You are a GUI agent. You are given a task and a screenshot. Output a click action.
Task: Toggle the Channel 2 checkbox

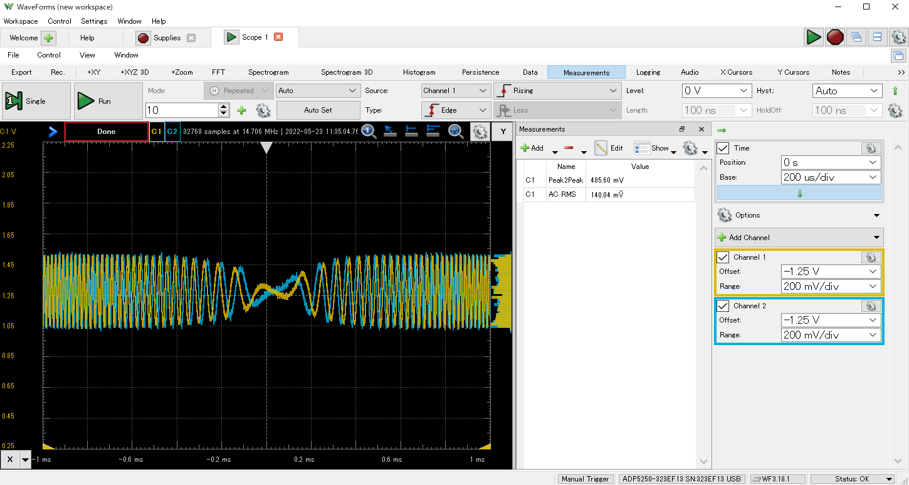click(x=723, y=306)
